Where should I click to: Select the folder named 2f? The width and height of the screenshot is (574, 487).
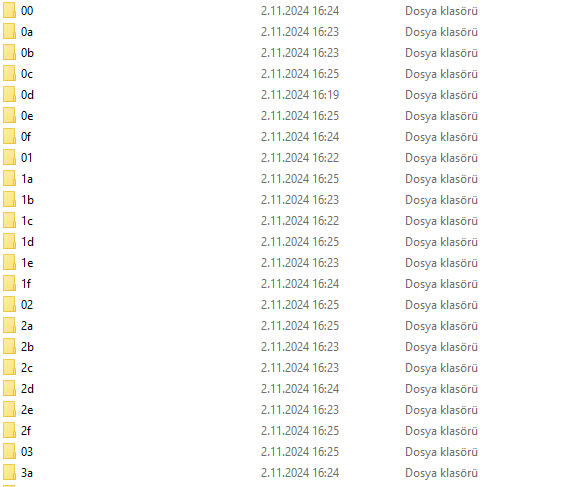tap(26, 431)
